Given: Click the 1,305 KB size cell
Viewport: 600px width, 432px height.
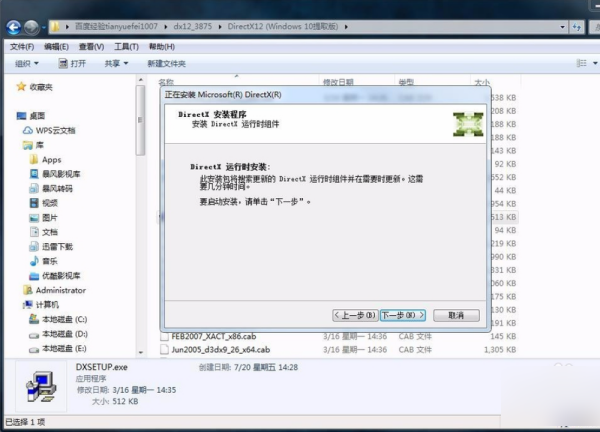Looking at the screenshot, I should (500, 350).
